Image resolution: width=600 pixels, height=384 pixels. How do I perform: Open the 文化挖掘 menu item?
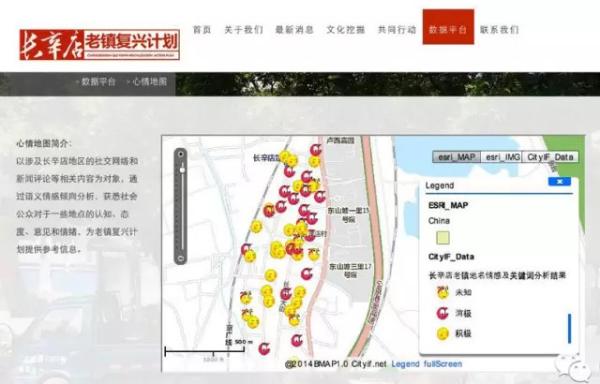click(346, 30)
